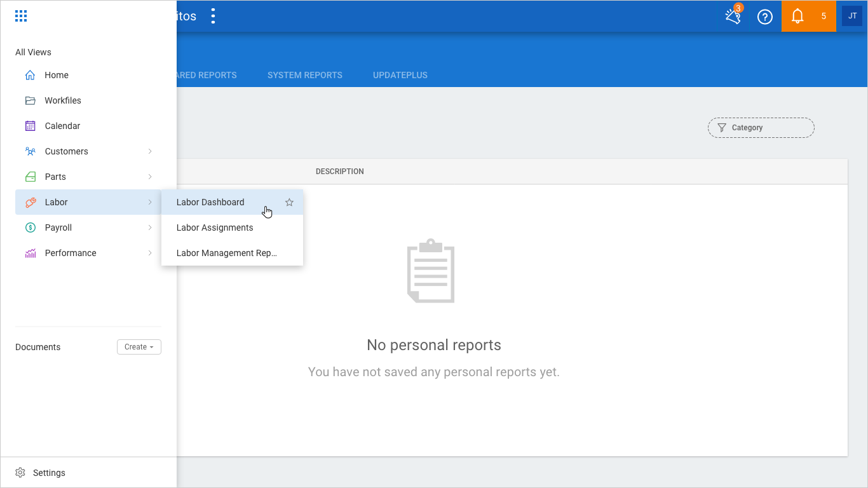Click the app grid launcher icon
The height and width of the screenshot is (488, 868).
coord(21,17)
